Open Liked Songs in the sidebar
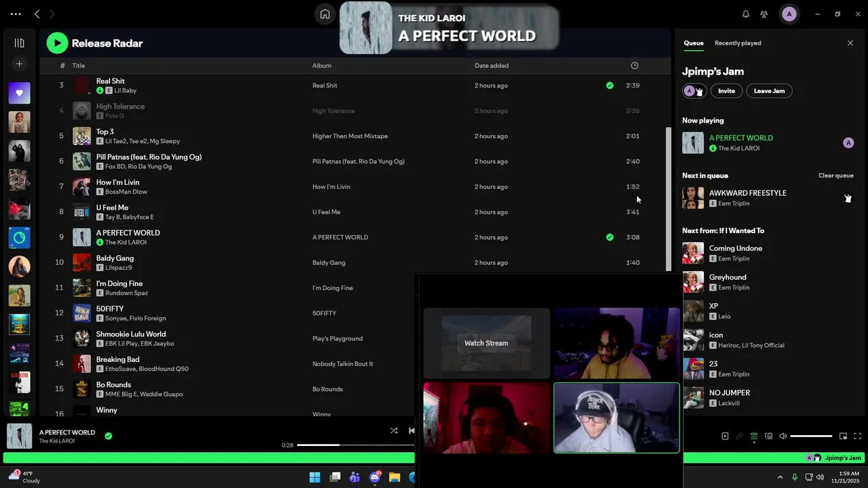Image resolution: width=868 pixels, height=488 pixels. [19, 93]
